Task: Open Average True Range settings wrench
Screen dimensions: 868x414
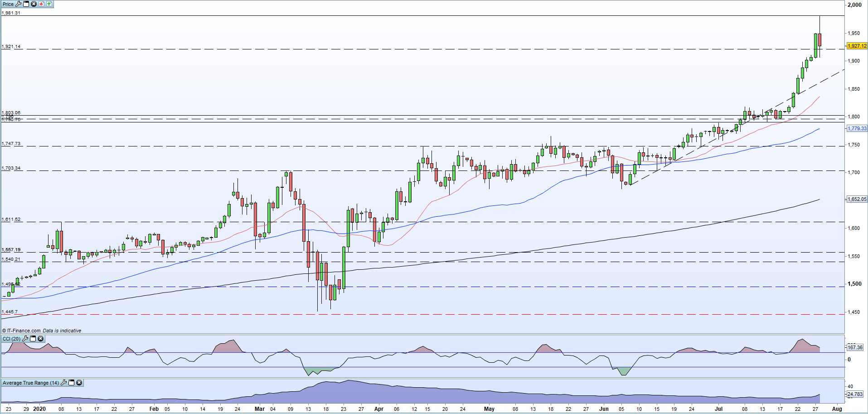Action: pyautogui.click(x=64, y=383)
